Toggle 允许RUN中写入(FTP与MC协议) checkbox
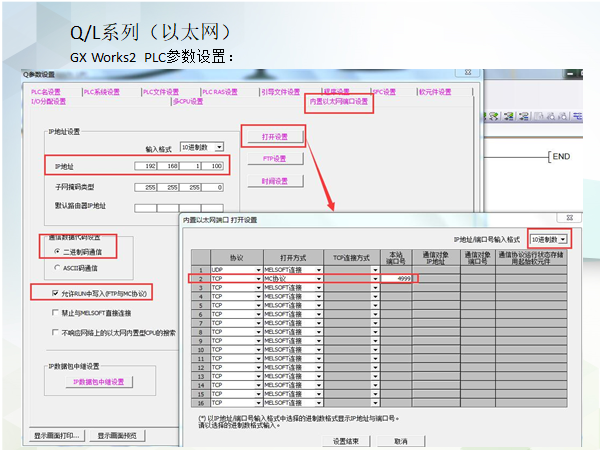Screen dimensions: 600x450 pyautogui.click(x=55, y=293)
